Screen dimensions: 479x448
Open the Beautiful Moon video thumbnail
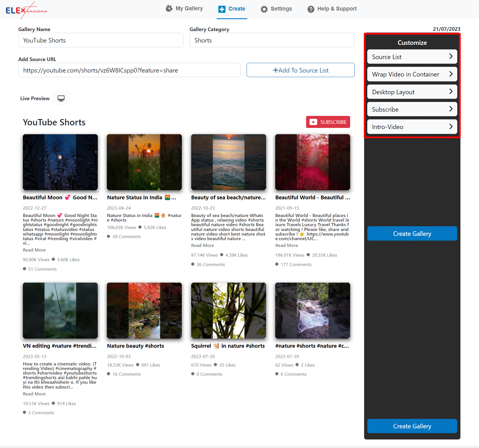pyautogui.click(x=60, y=162)
